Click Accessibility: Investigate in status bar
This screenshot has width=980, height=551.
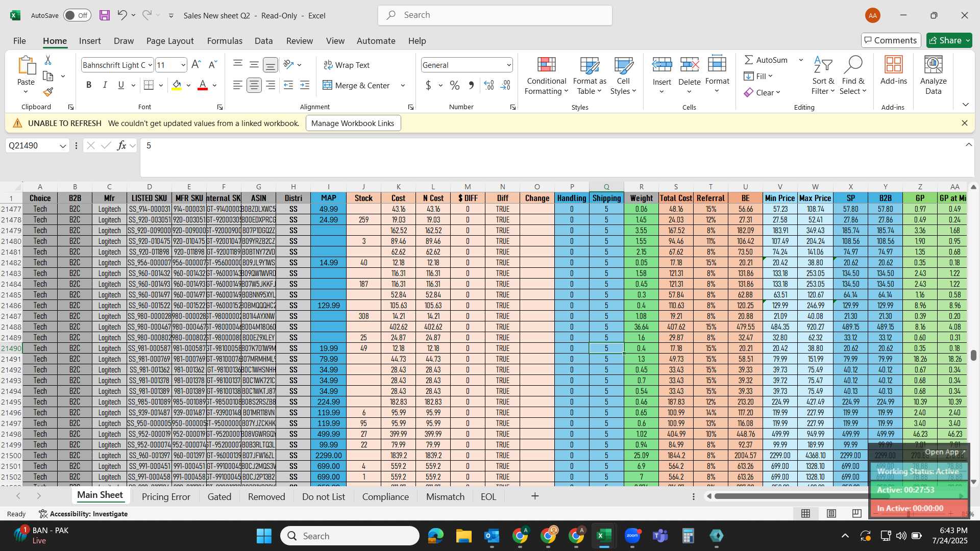(83, 514)
